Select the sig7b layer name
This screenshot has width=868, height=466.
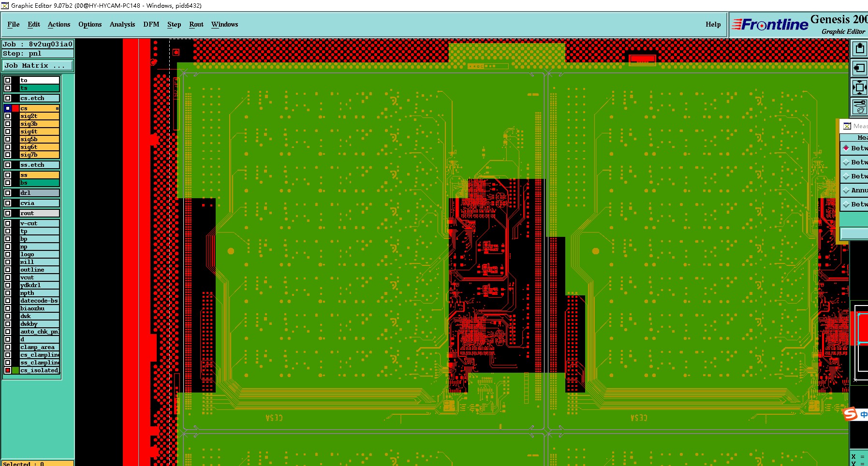39,155
